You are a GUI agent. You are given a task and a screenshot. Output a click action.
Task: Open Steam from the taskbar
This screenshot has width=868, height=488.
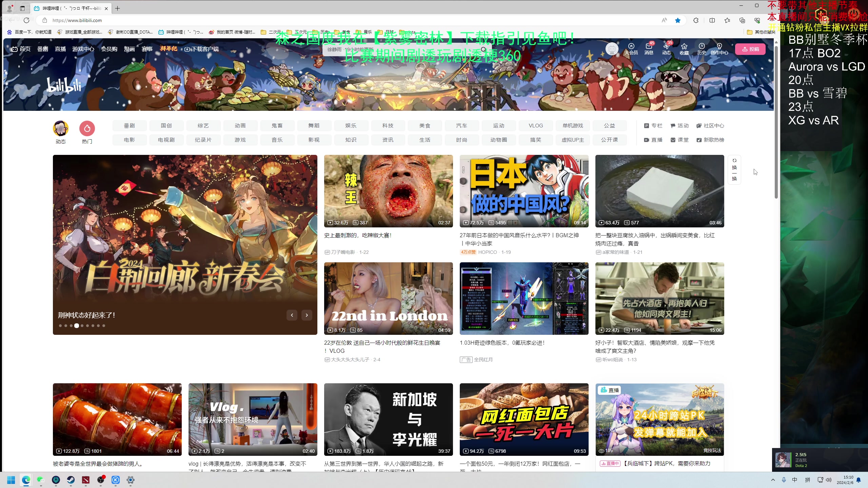[71, 480]
